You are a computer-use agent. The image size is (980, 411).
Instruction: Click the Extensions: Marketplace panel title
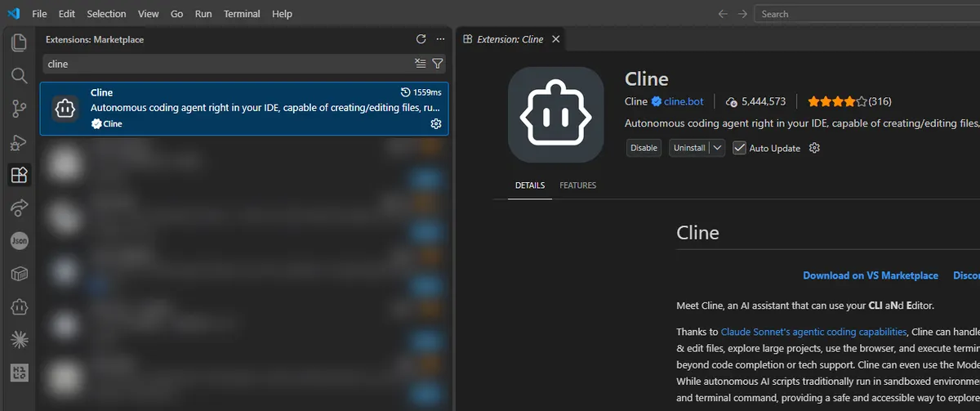(95, 39)
